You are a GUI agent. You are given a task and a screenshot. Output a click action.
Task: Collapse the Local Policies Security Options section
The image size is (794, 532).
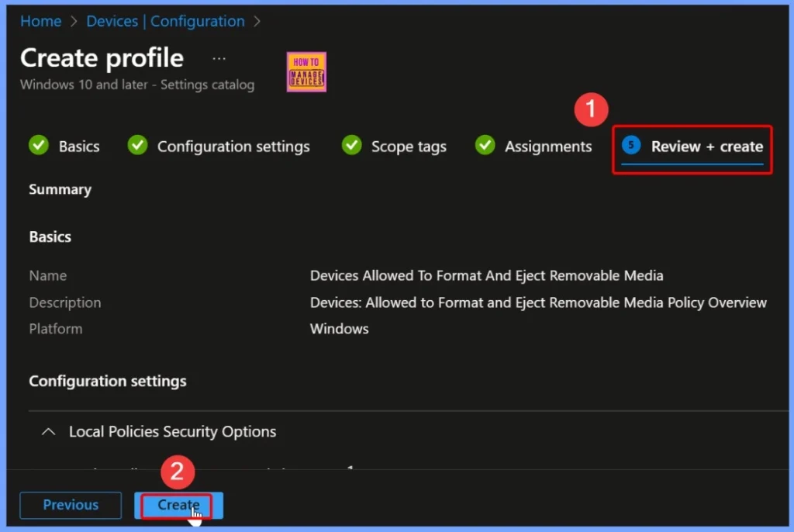click(x=49, y=432)
